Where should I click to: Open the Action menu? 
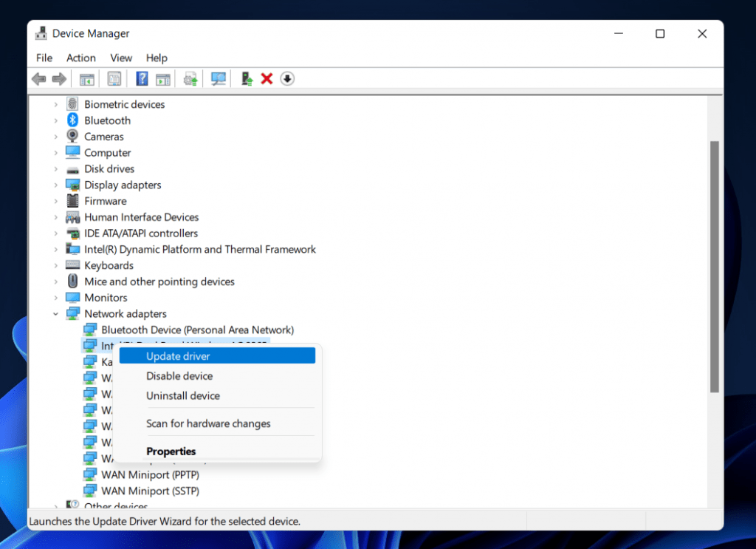tap(81, 58)
